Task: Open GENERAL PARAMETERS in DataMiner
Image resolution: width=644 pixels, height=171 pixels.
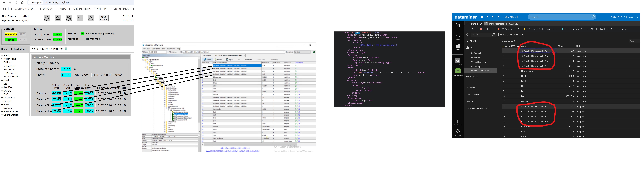Action: [477, 108]
